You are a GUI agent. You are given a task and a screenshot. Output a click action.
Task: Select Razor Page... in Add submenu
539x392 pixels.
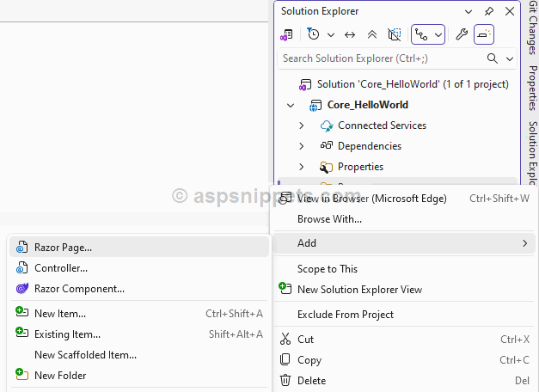coord(139,247)
